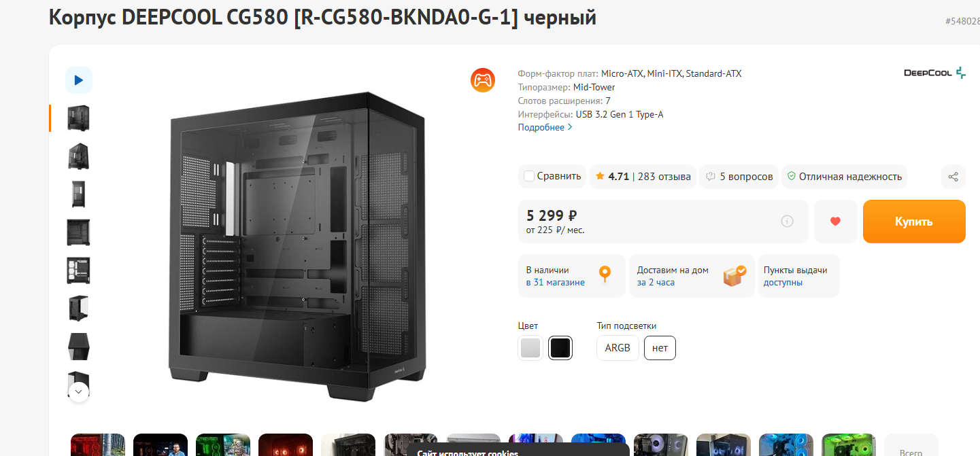The height and width of the screenshot is (456, 980).
Task: Click the Купить button
Action: coord(914,222)
